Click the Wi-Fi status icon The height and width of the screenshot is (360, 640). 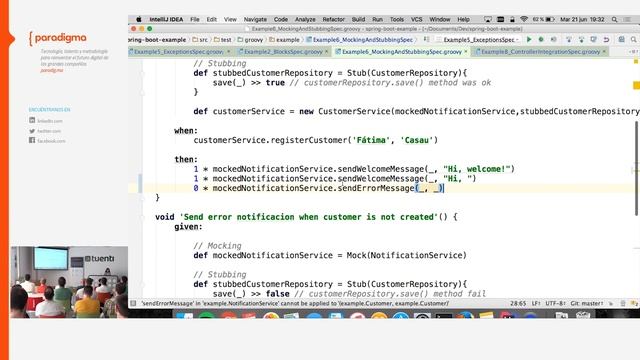[524, 19]
